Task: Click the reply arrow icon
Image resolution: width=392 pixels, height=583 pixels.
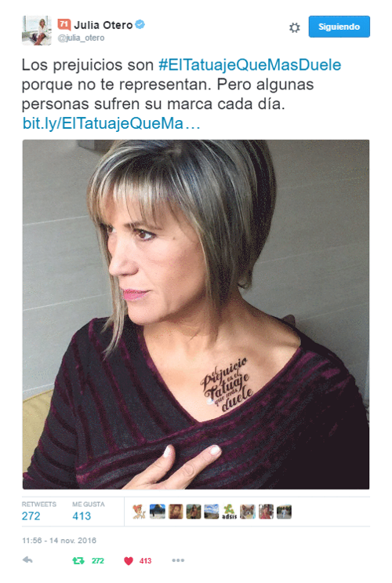Action: pyautogui.click(x=27, y=560)
